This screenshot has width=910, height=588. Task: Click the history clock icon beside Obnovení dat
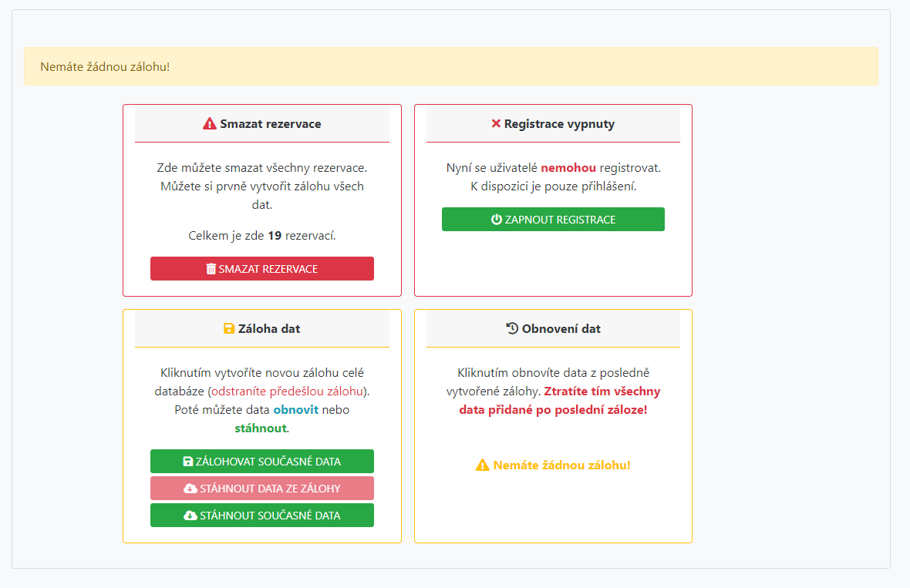tap(512, 328)
